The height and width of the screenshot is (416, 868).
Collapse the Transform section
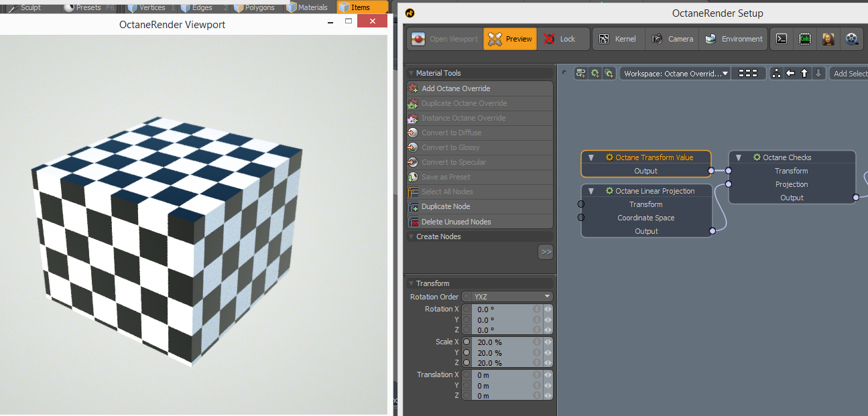pyautogui.click(x=411, y=283)
